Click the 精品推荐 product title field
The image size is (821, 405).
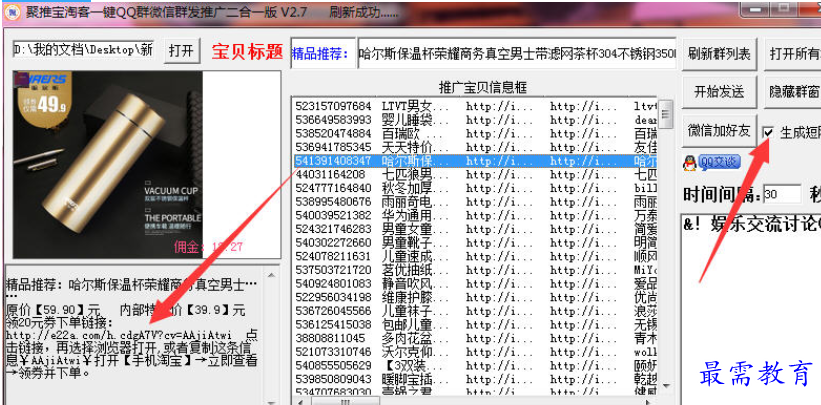point(517,53)
